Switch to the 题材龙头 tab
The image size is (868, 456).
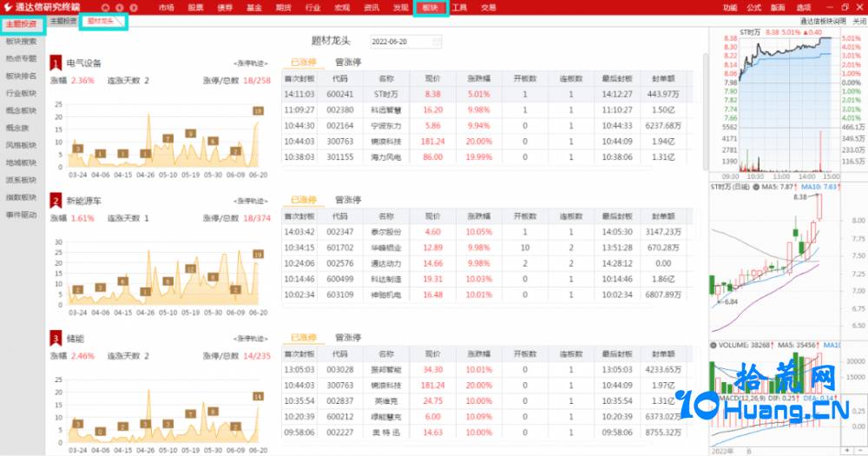click(x=100, y=21)
